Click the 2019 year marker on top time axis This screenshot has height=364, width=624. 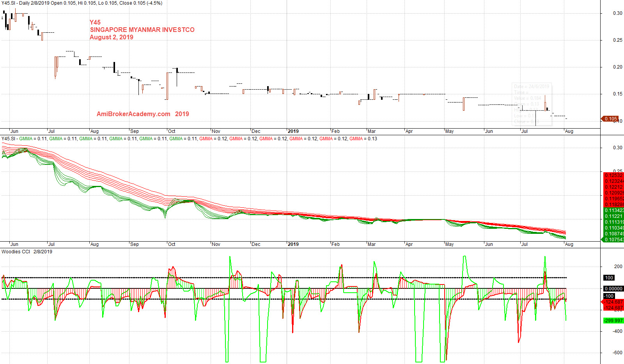[293, 131]
